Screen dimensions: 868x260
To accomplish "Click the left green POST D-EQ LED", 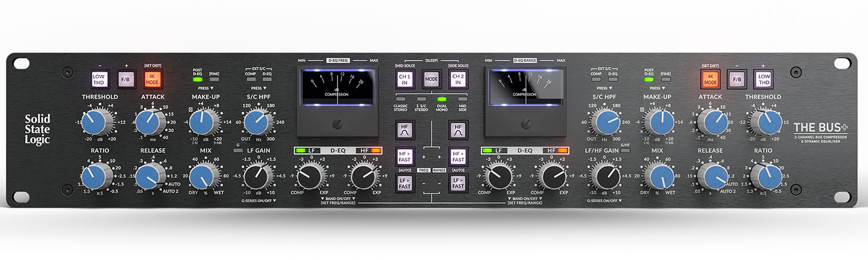I will (x=197, y=79).
